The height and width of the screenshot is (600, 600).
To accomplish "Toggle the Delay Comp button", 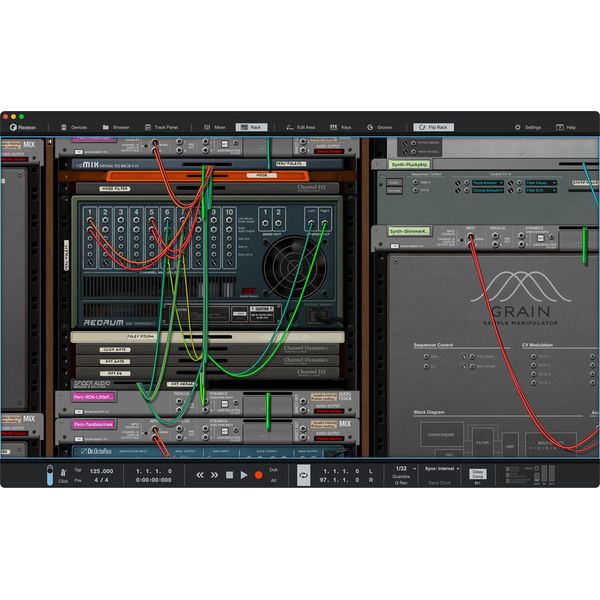I will tap(478, 474).
